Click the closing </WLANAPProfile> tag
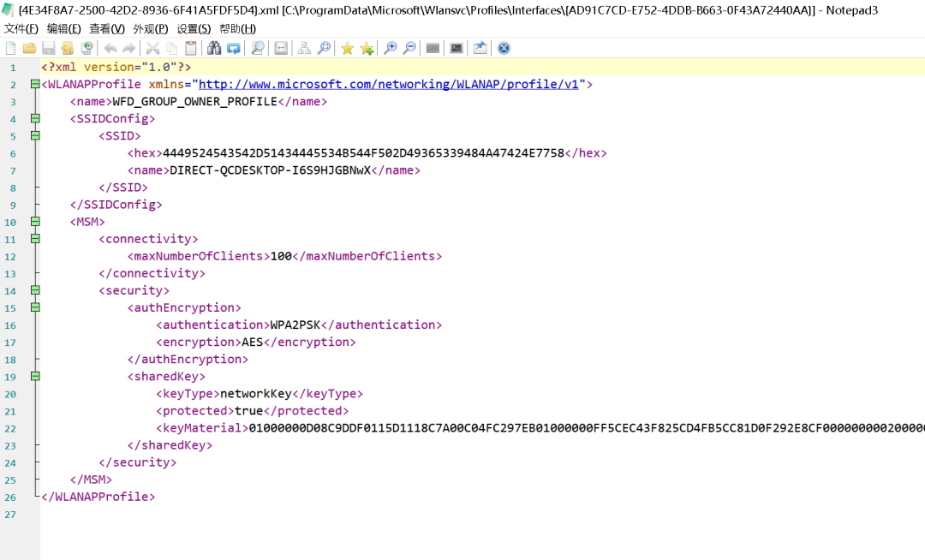This screenshot has width=925, height=560. pos(98,497)
